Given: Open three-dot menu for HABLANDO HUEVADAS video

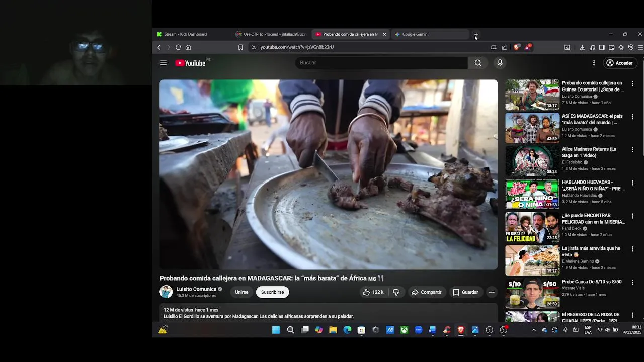Looking at the screenshot, I should coord(632,183).
